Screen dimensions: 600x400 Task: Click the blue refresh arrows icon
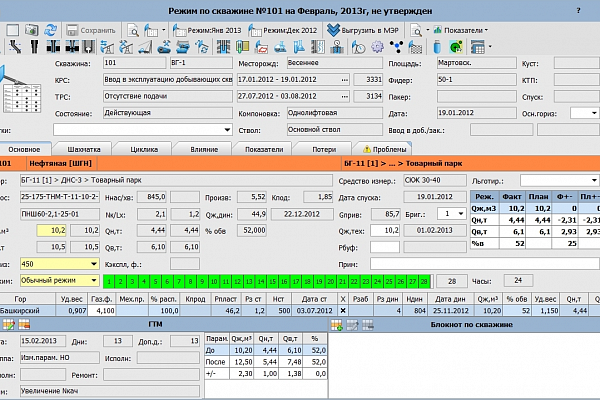click(x=51, y=30)
